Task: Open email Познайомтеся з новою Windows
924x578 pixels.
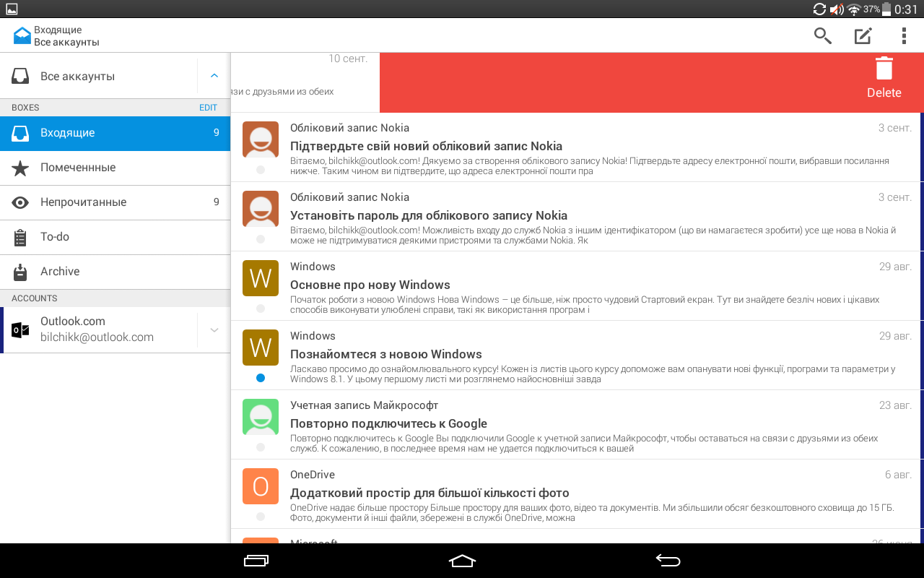Action: coord(576,355)
